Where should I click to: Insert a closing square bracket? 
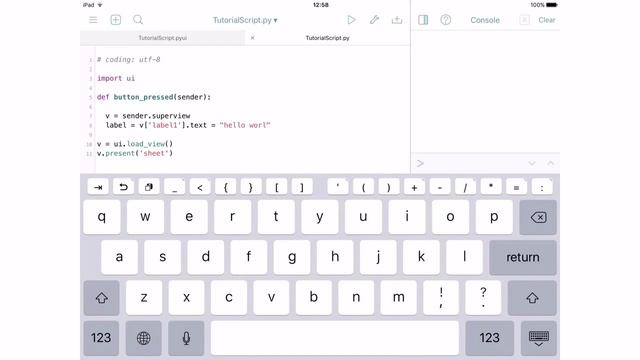point(302,187)
